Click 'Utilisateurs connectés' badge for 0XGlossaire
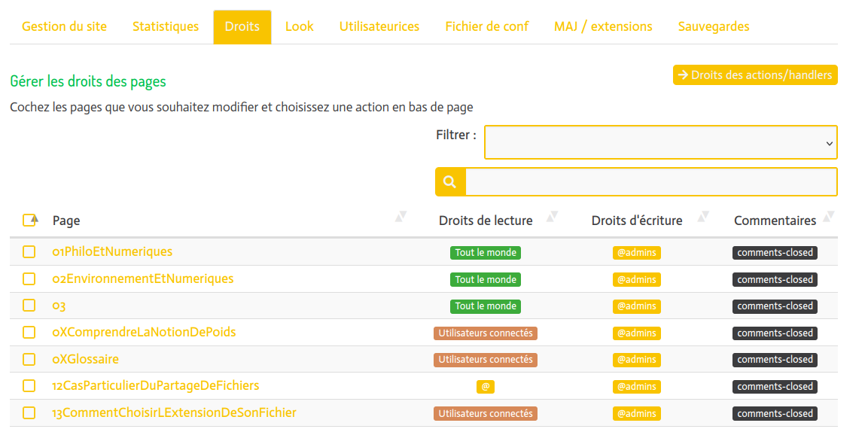Image resolution: width=868 pixels, height=429 pixels. tap(486, 360)
